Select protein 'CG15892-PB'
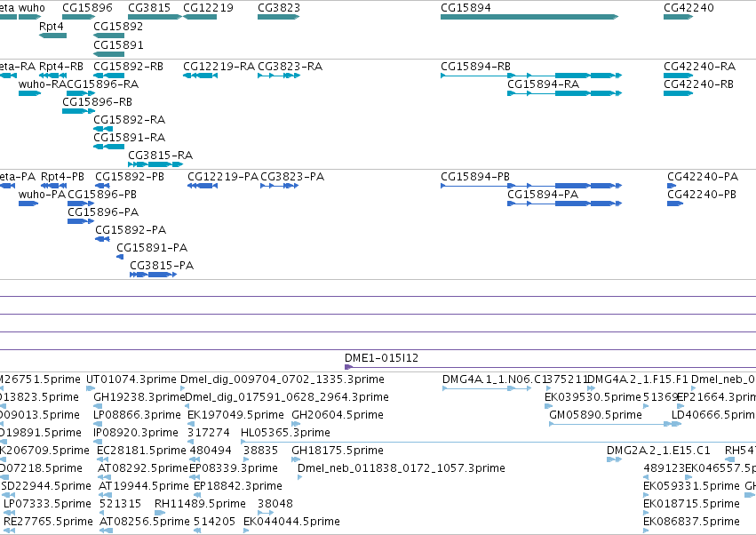The image size is (756, 535). click(130, 177)
